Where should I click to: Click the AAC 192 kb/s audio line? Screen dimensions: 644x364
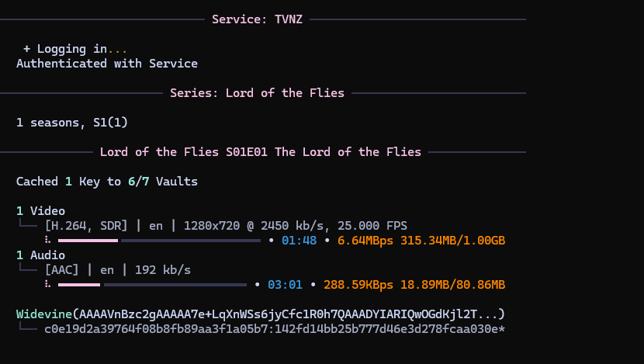118,270
